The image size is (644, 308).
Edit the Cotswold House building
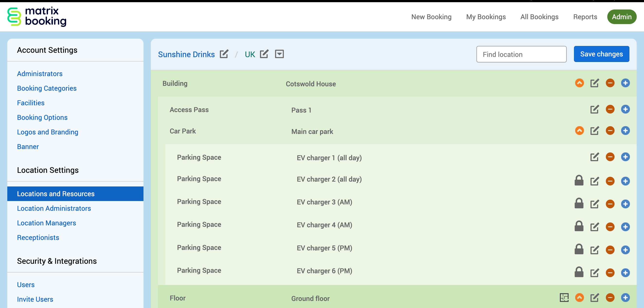click(x=594, y=83)
